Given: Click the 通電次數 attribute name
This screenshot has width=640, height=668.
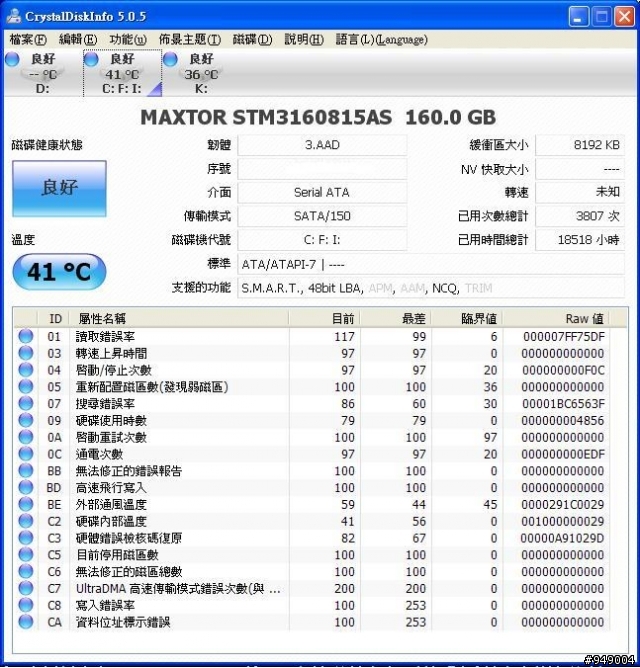Looking at the screenshot, I should [x=99, y=454].
